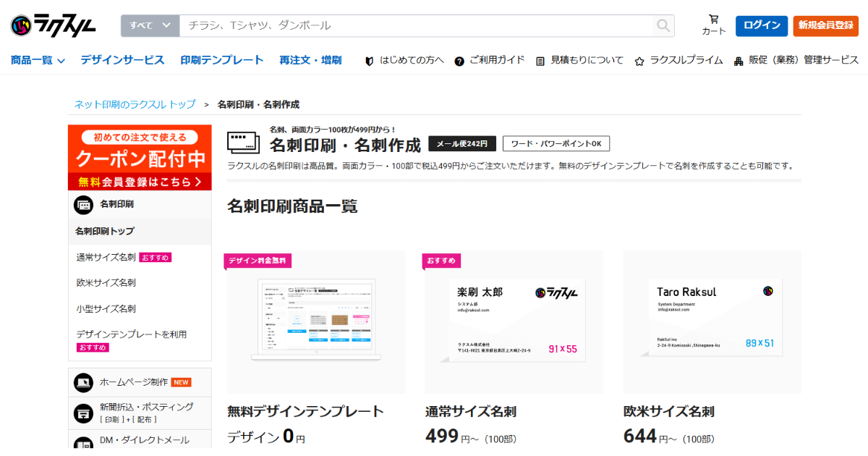Click the ホームページ制作 sidebar icon

coord(84,382)
